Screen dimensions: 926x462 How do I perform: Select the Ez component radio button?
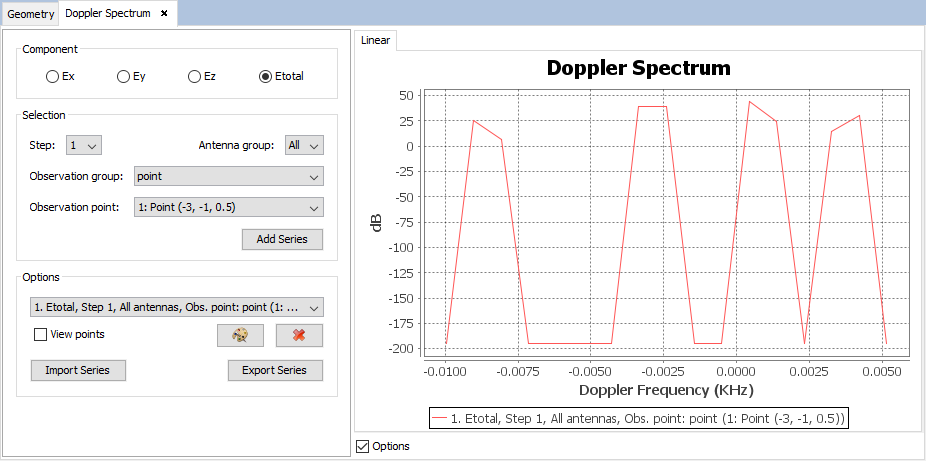coord(194,76)
